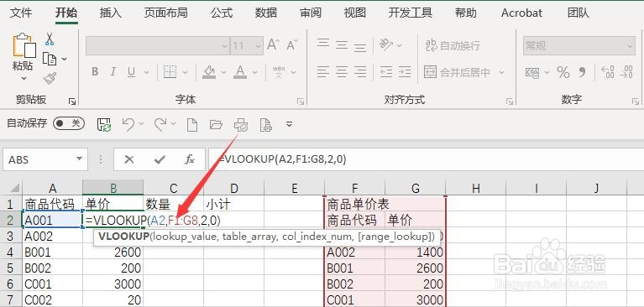Viewport: 644px width, 307px height.
Task: Select the Format Painter brush
Action: pos(50,78)
